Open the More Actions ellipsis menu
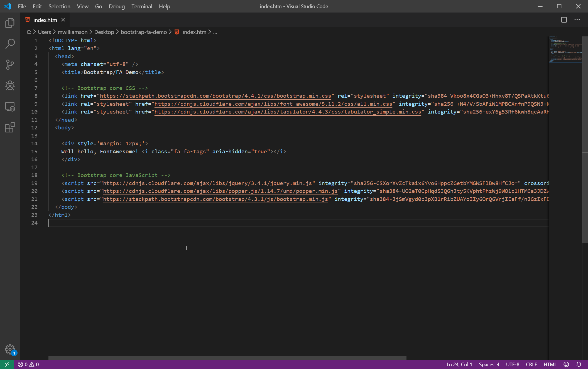Screen dimensions: 588x369 point(577,20)
